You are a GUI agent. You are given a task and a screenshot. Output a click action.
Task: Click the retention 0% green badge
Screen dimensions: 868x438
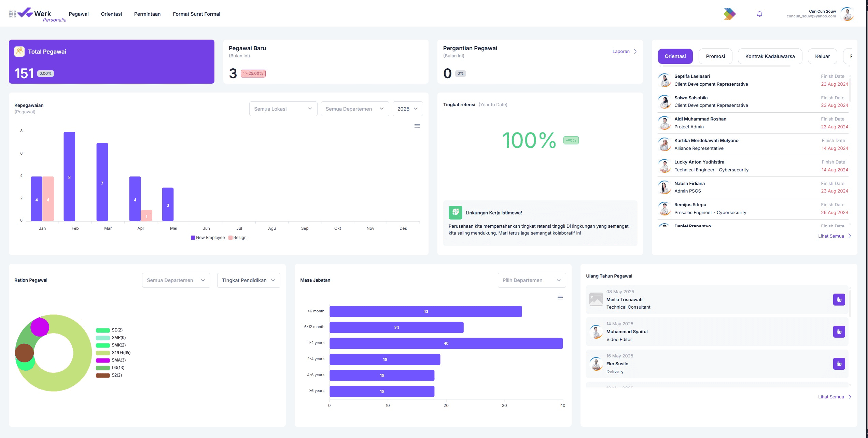pyautogui.click(x=571, y=140)
